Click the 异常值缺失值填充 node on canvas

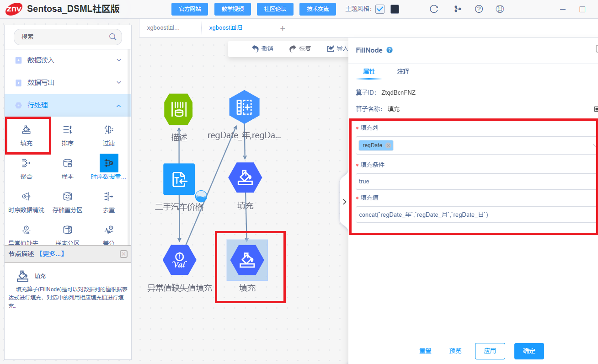(x=179, y=260)
